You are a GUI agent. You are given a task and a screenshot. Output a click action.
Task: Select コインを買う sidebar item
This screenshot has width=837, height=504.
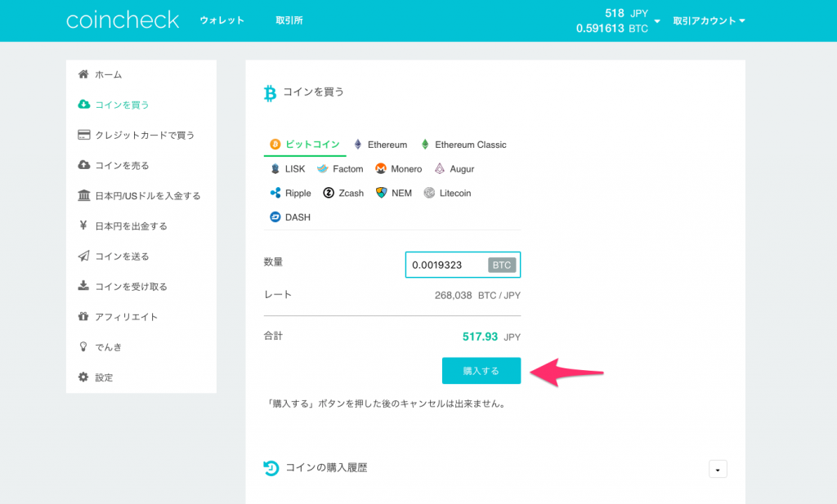pyautogui.click(x=122, y=105)
